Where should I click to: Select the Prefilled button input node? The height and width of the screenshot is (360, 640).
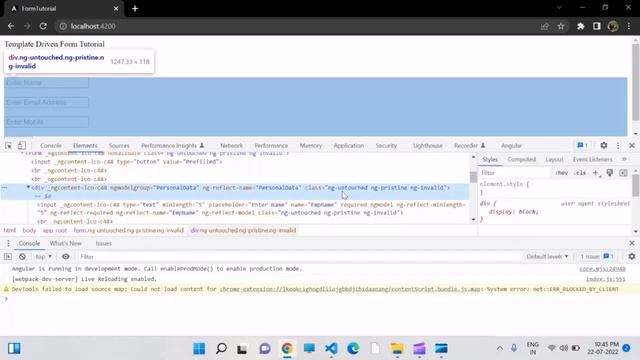pyautogui.click(x=127, y=162)
